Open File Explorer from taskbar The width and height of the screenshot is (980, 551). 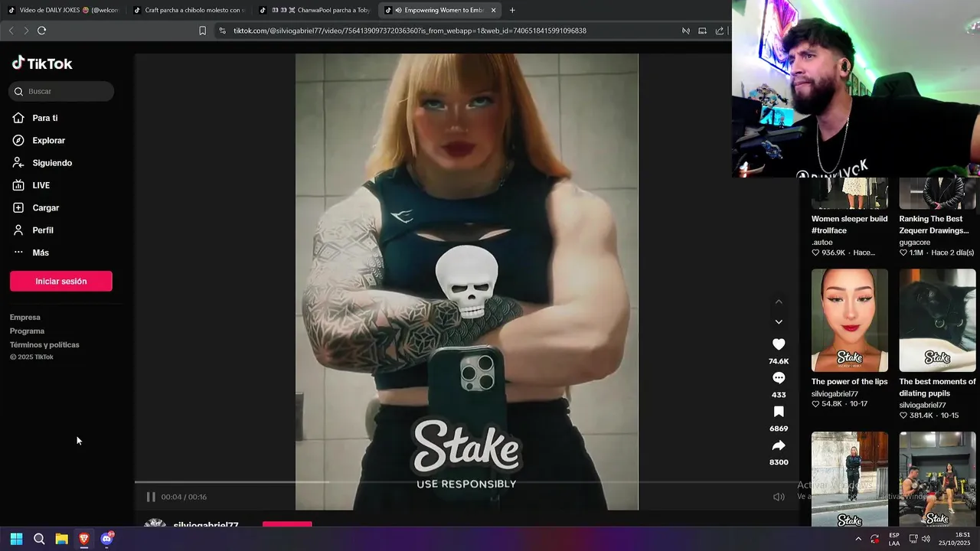(x=61, y=539)
